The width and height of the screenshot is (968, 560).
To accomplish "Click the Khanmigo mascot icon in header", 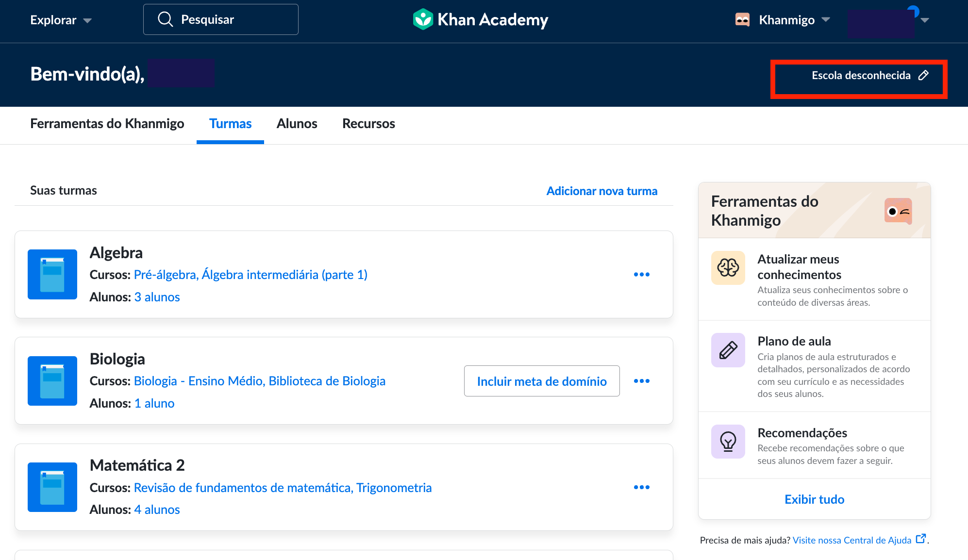I will point(742,19).
